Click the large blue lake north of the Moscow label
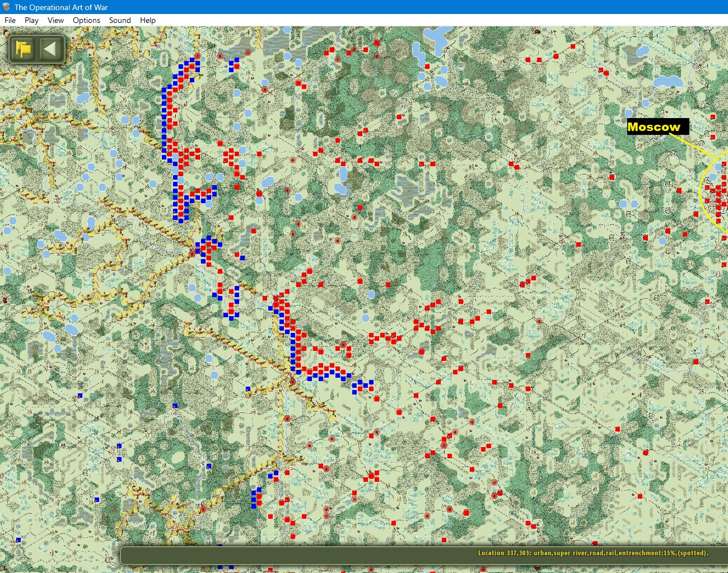Screen dimensions: 728x573 [669, 82]
